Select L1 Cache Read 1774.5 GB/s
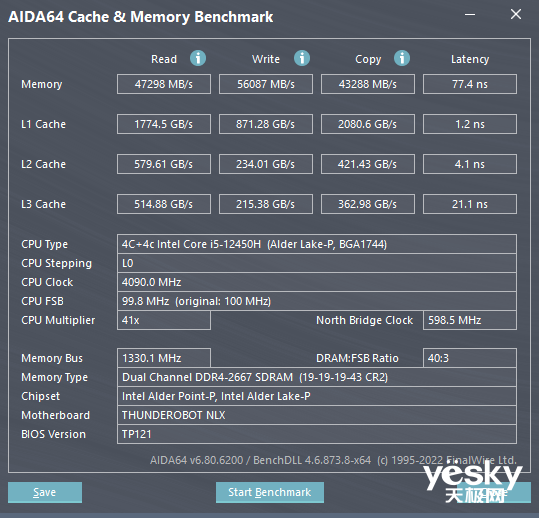Image resolution: width=539 pixels, height=518 pixels. pos(164,124)
